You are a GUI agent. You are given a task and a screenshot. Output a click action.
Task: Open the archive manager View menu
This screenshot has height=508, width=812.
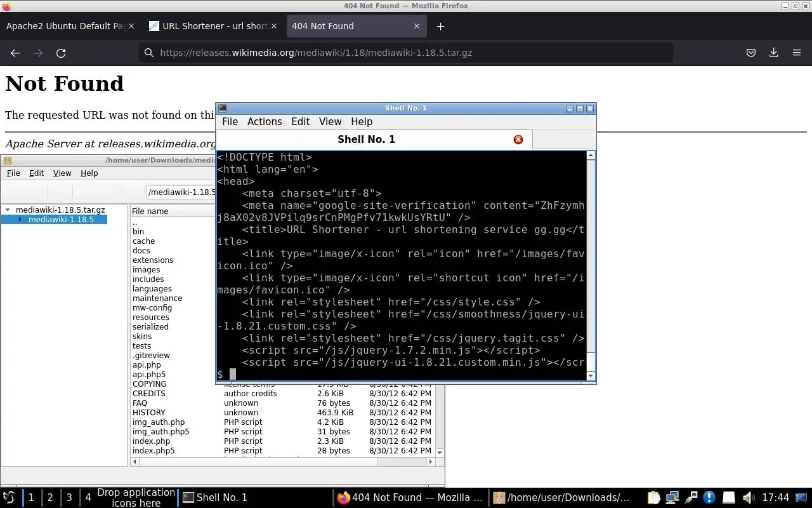point(62,173)
